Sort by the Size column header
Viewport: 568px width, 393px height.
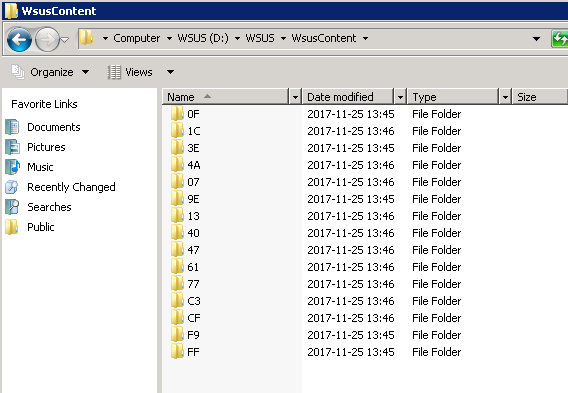[540, 97]
